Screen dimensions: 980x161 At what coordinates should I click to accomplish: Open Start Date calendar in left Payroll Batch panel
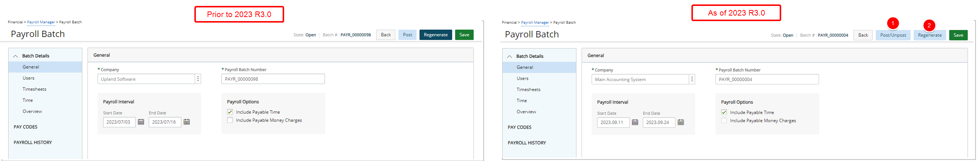141,122
